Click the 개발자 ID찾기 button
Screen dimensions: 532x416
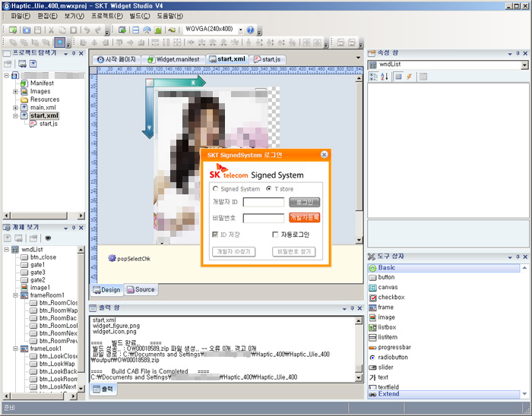pyautogui.click(x=233, y=252)
